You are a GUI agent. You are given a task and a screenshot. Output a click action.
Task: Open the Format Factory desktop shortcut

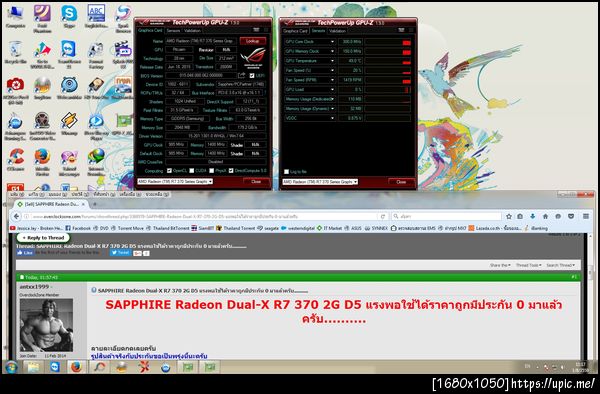tap(96, 55)
